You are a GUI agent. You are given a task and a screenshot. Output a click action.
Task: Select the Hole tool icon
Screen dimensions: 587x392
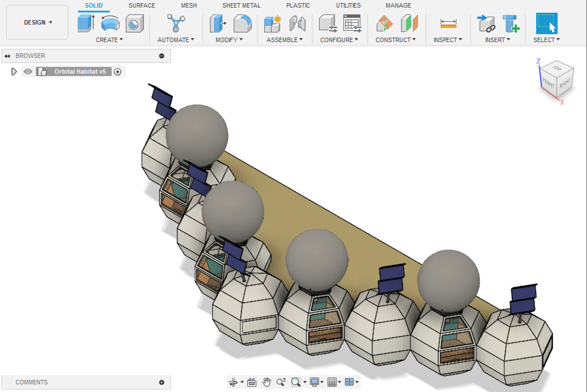(135, 23)
